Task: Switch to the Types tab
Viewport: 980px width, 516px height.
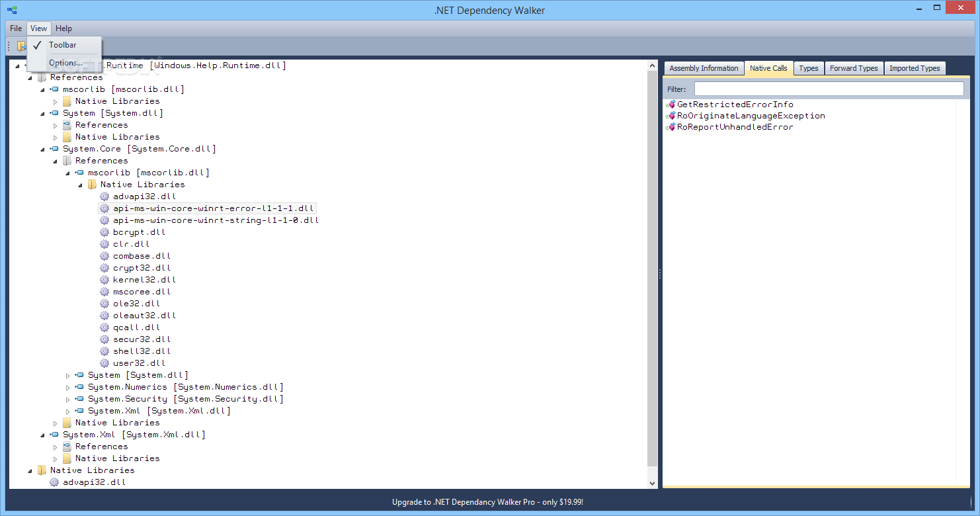Action: [808, 68]
